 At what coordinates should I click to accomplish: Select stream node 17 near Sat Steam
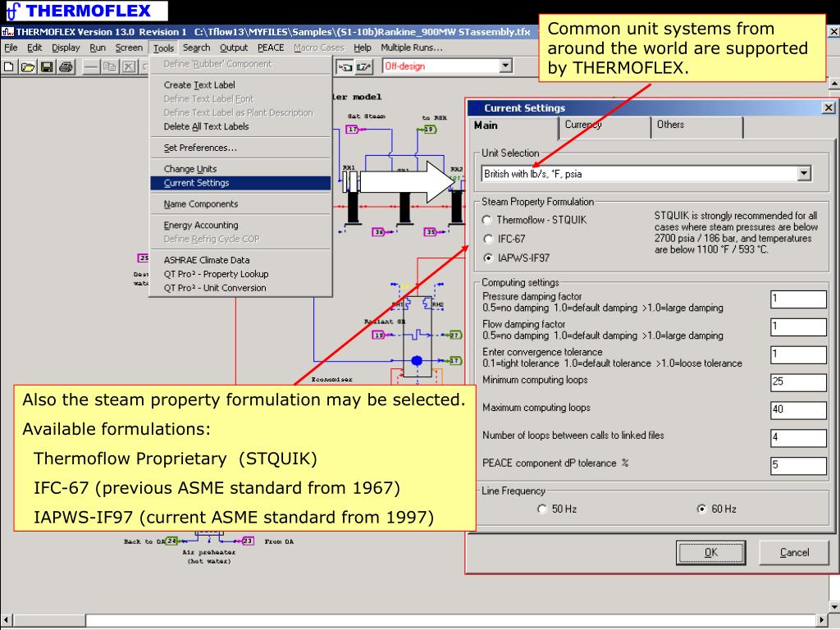pos(352,129)
